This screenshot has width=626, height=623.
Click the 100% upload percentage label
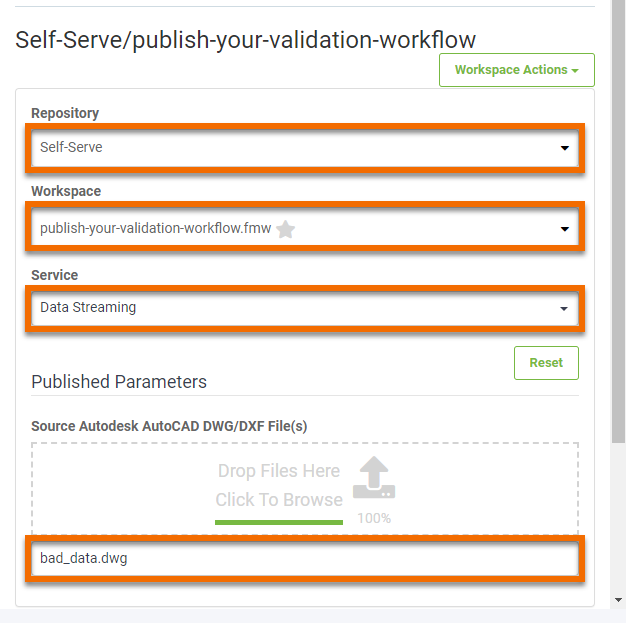tap(374, 519)
